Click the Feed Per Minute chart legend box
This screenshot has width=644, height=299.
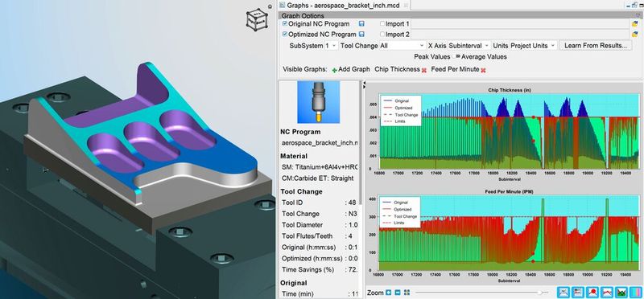click(400, 212)
